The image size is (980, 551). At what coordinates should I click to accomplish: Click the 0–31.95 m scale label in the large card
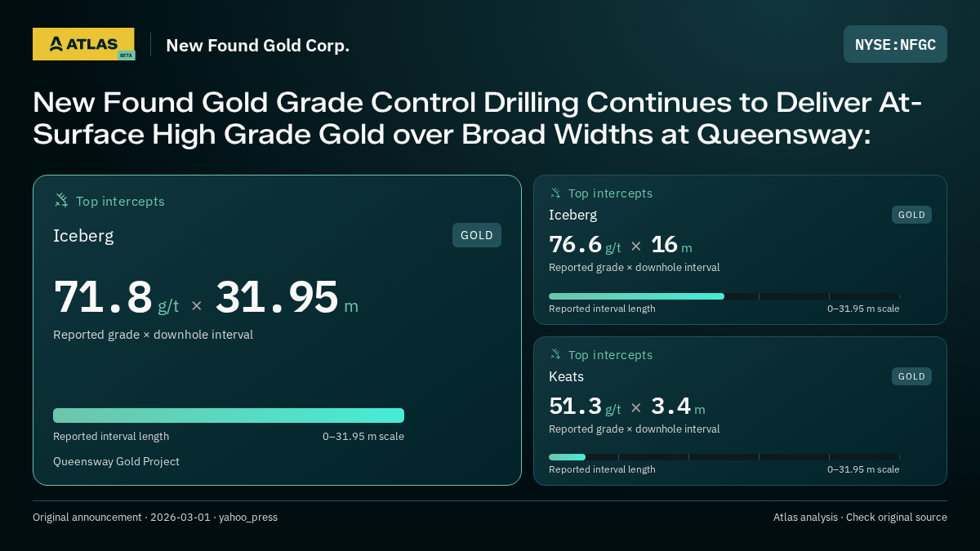(x=363, y=436)
